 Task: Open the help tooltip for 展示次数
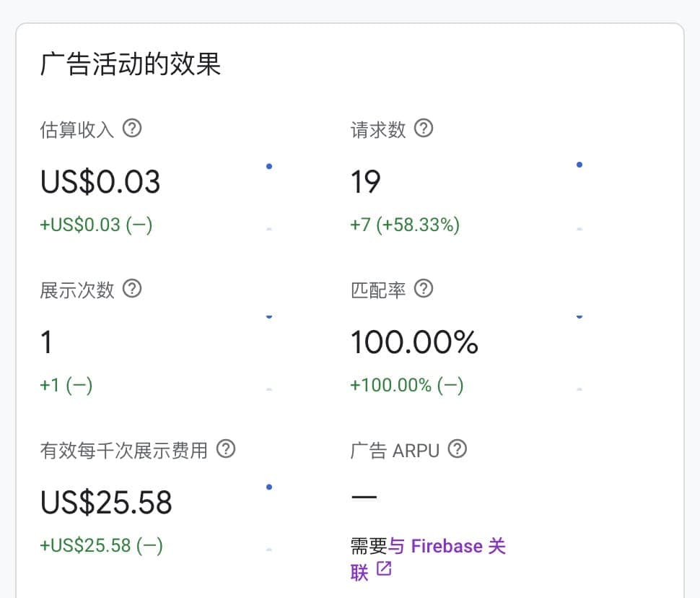pyautogui.click(x=131, y=290)
